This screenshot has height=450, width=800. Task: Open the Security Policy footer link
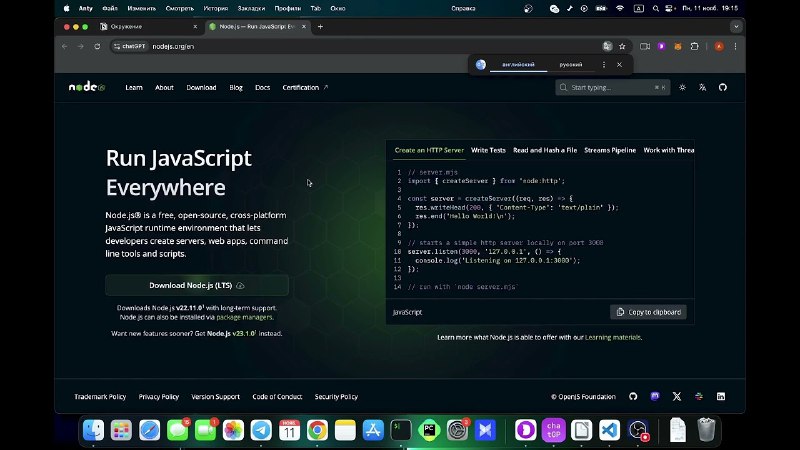[336, 396]
